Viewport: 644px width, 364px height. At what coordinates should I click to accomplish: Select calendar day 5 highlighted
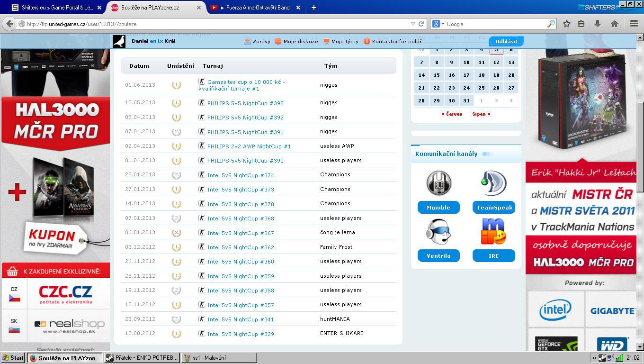tap(496, 49)
